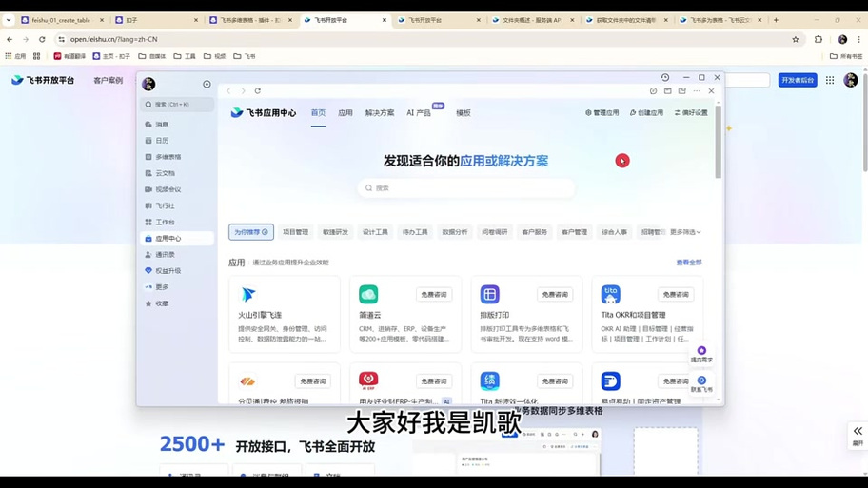
Task: Click the open-in-new-window icon in Feishu panel
Action: [682, 90]
